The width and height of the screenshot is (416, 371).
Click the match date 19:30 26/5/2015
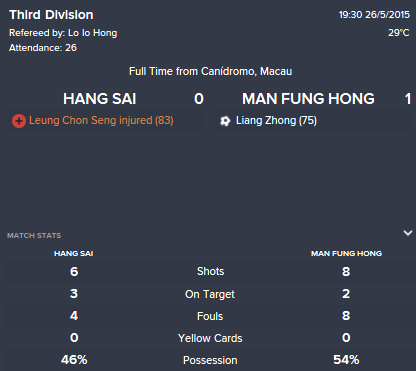pyautogui.click(x=374, y=15)
